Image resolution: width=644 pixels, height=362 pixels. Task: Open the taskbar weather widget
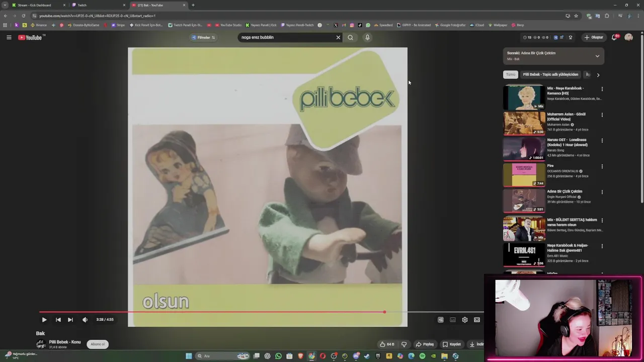point(21,355)
